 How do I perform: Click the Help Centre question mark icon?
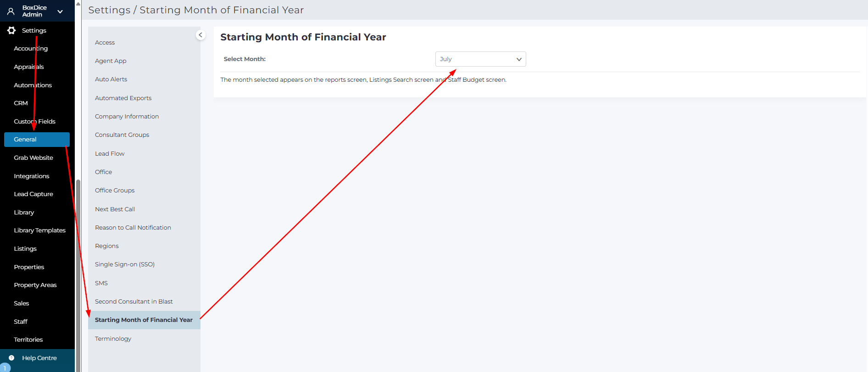pyautogui.click(x=11, y=358)
